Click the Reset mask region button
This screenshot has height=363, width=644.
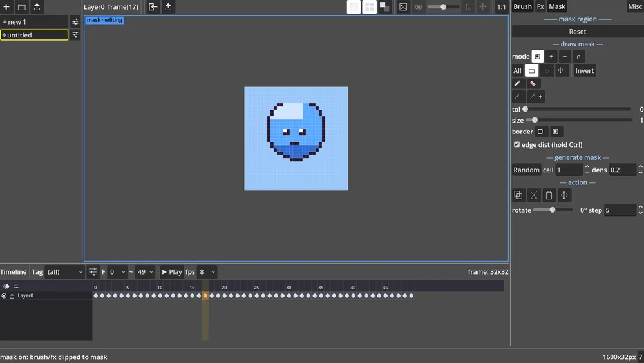(x=578, y=32)
